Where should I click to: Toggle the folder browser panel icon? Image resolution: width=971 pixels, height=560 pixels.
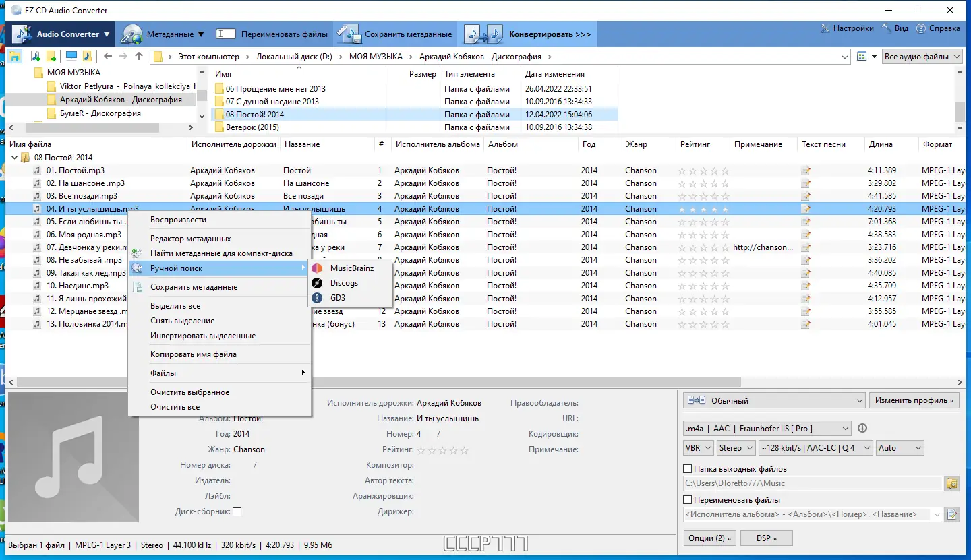pos(14,57)
